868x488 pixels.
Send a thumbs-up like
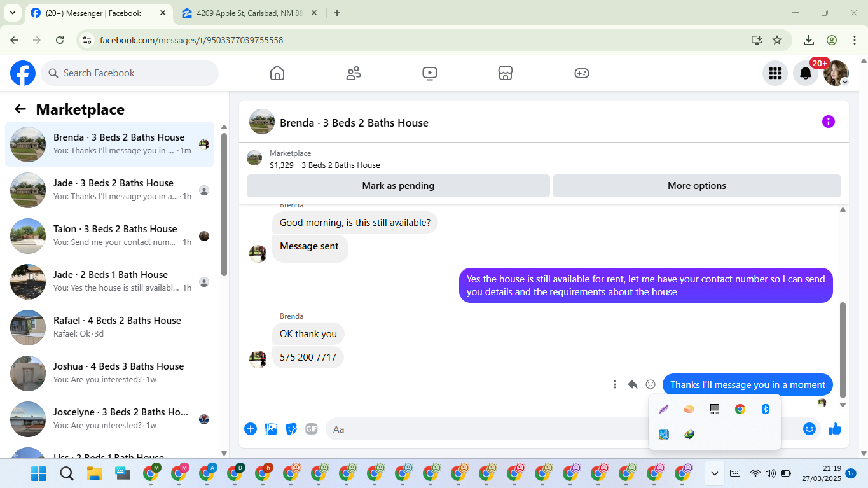click(835, 429)
